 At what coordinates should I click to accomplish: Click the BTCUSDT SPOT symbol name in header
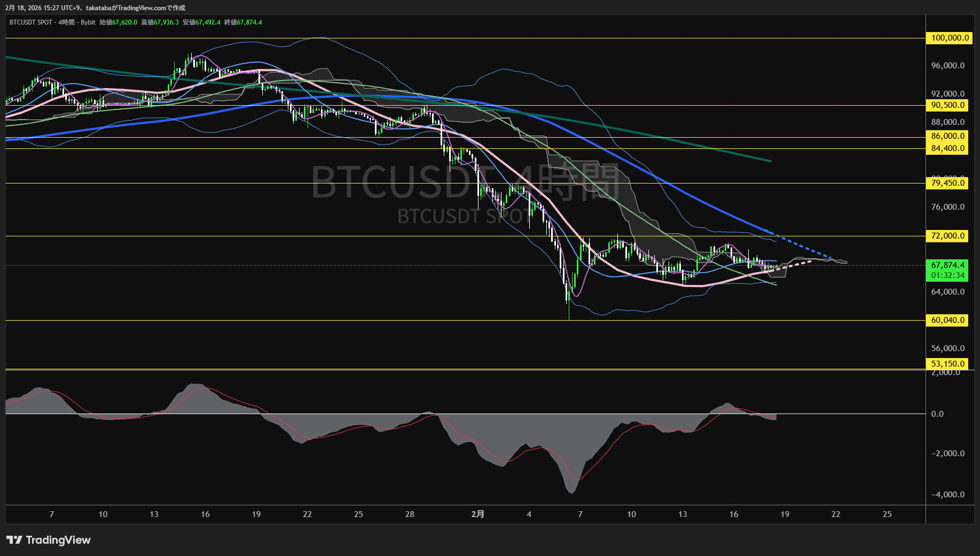coord(31,22)
